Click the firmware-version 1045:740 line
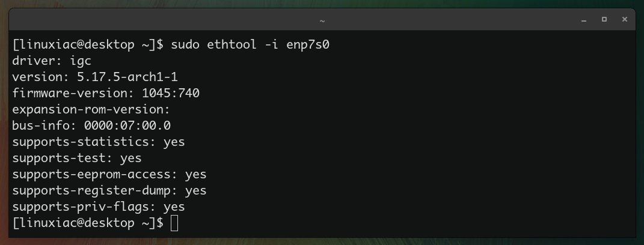Viewport: 644px width, 245px height. pyautogui.click(x=106, y=93)
